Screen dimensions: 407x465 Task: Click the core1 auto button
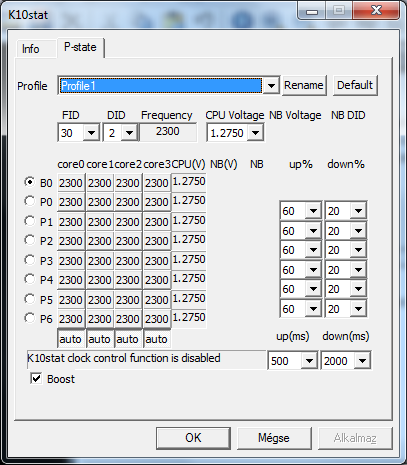(100, 339)
